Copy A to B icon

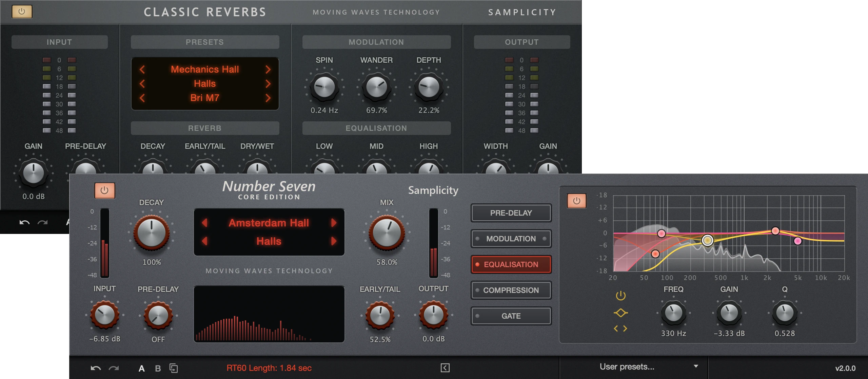point(174,368)
